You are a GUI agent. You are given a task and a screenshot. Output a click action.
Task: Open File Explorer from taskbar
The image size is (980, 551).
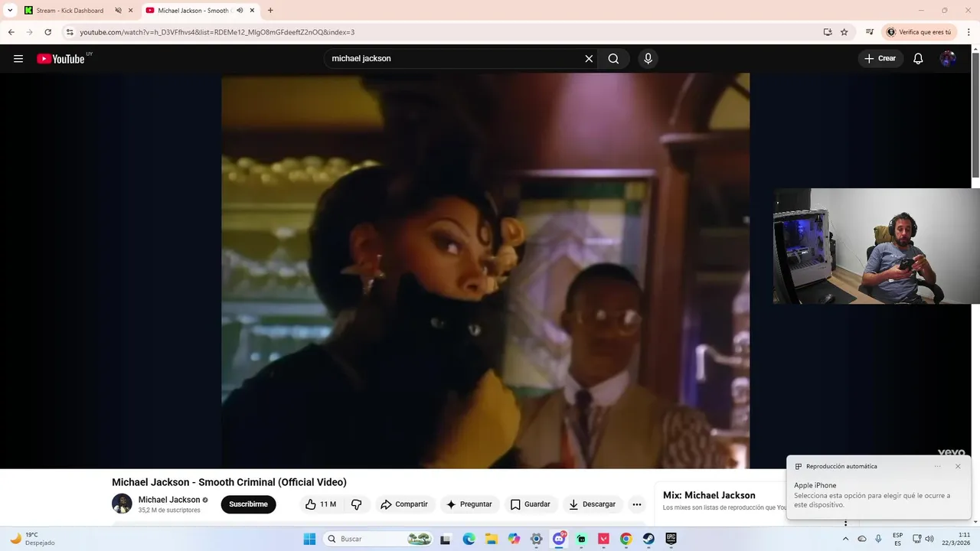point(492,539)
